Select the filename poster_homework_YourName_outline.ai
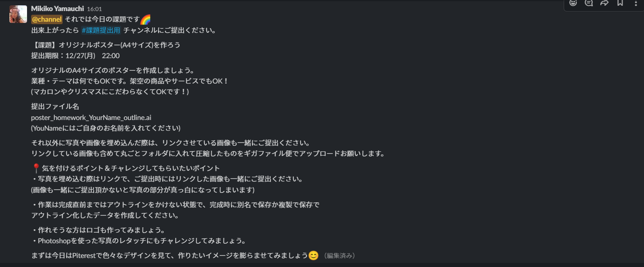 [91, 117]
